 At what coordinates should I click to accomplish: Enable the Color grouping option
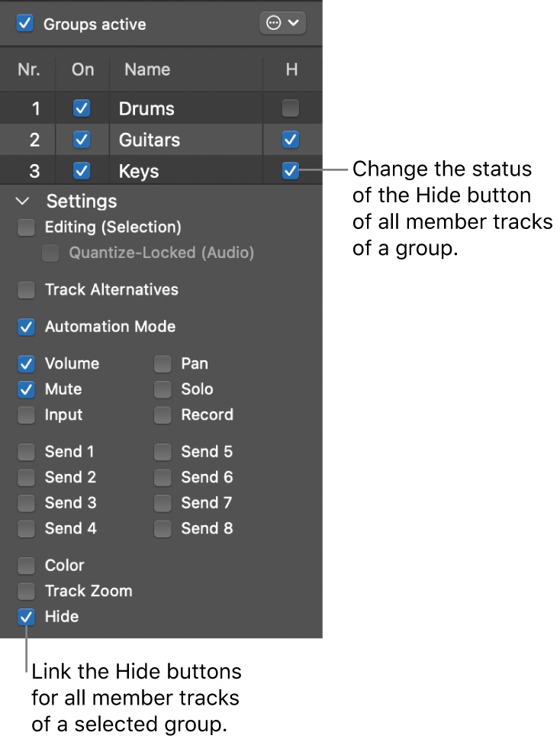(25, 565)
